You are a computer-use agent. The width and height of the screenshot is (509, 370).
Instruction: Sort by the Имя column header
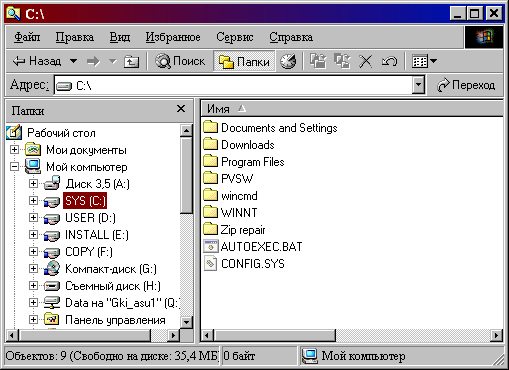pos(218,109)
